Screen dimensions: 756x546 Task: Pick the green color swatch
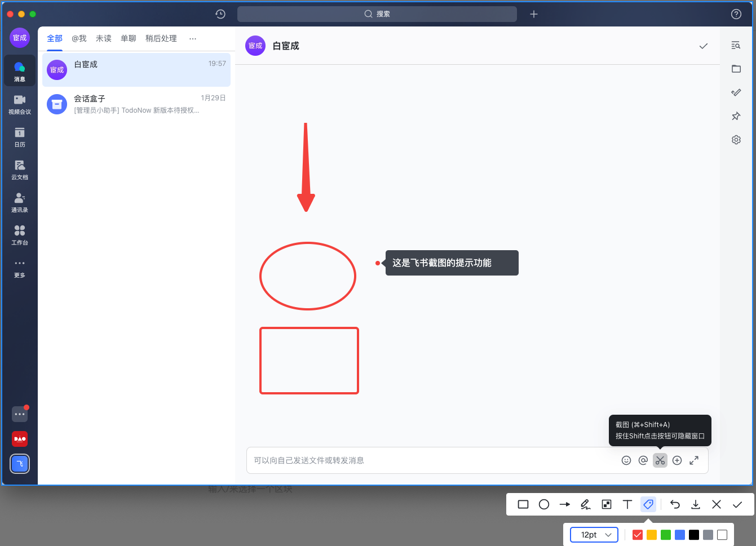(666, 535)
